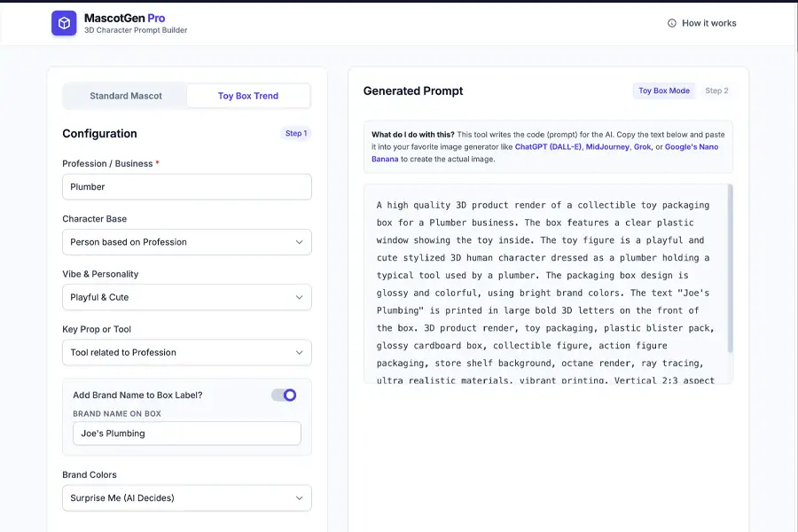Click the Toy Box Mode badge
This screenshot has height=532, width=798.
click(664, 90)
